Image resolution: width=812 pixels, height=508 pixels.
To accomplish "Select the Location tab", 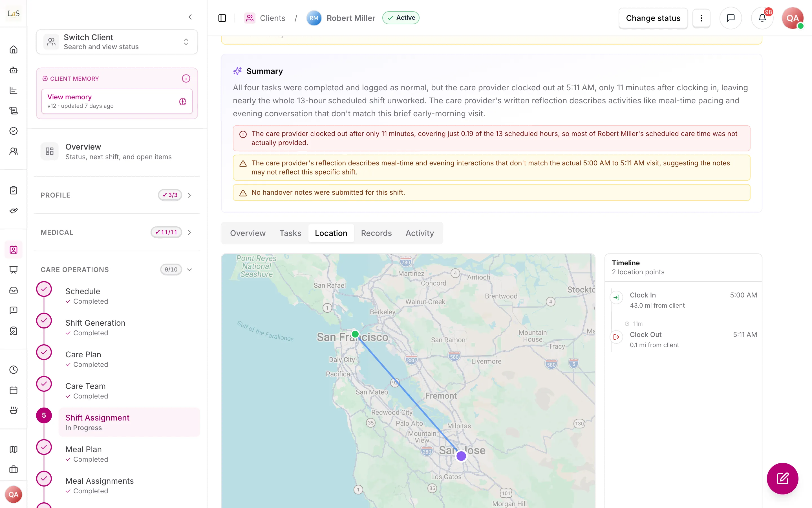I will (331, 233).
